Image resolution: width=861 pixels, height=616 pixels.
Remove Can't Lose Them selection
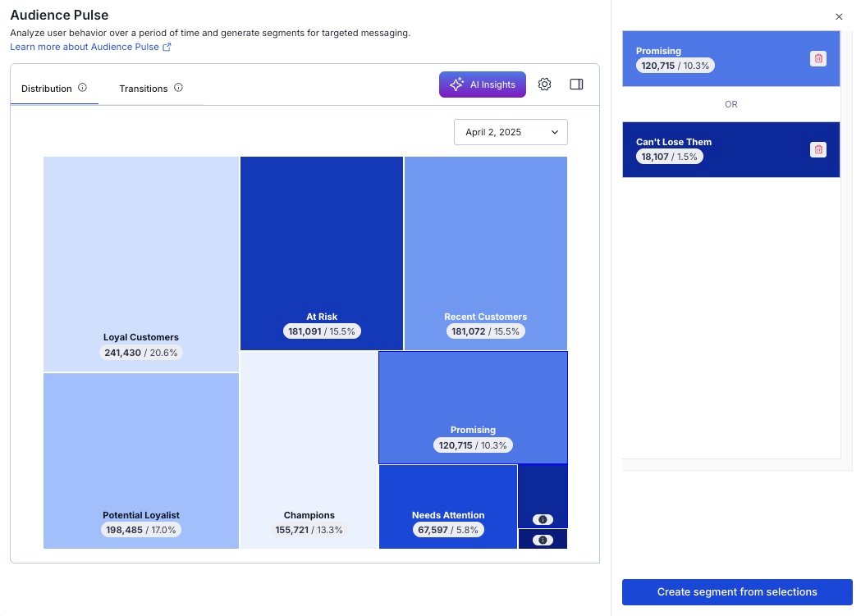pos(817,149)
